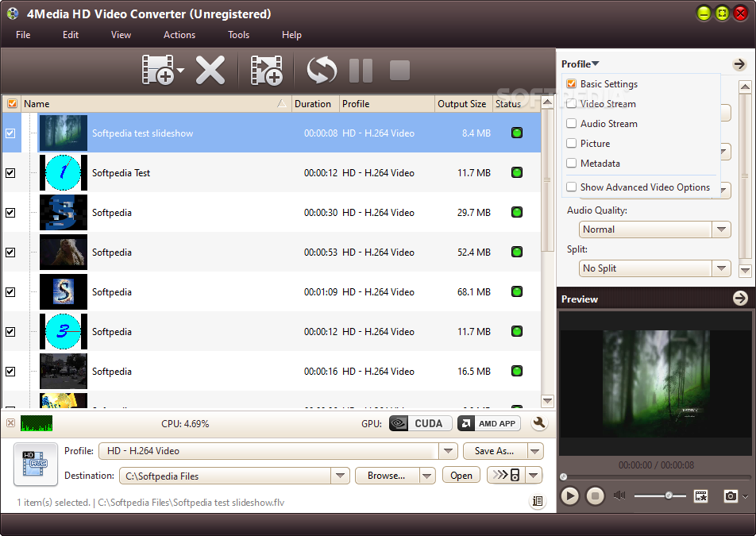The image size is (756, 536).
Task: Enable Show Advanced Video Options
Action: coord(571,187)
